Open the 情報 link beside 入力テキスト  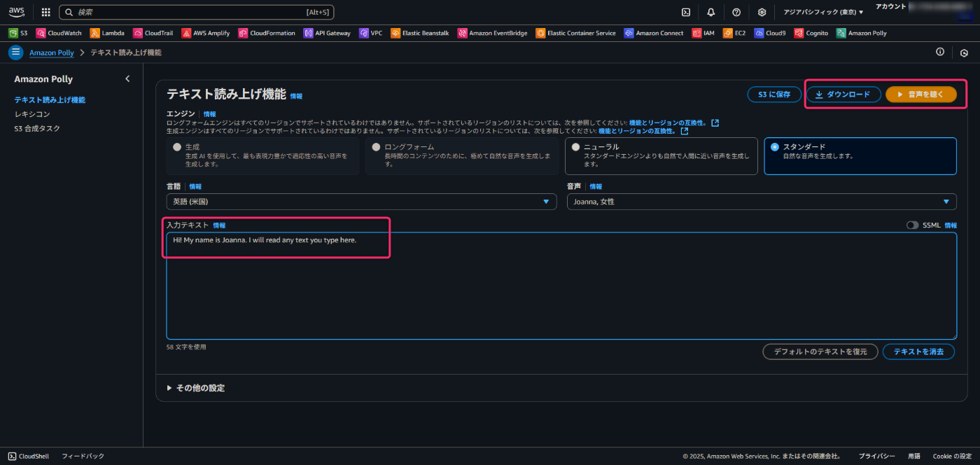(219, 225)
